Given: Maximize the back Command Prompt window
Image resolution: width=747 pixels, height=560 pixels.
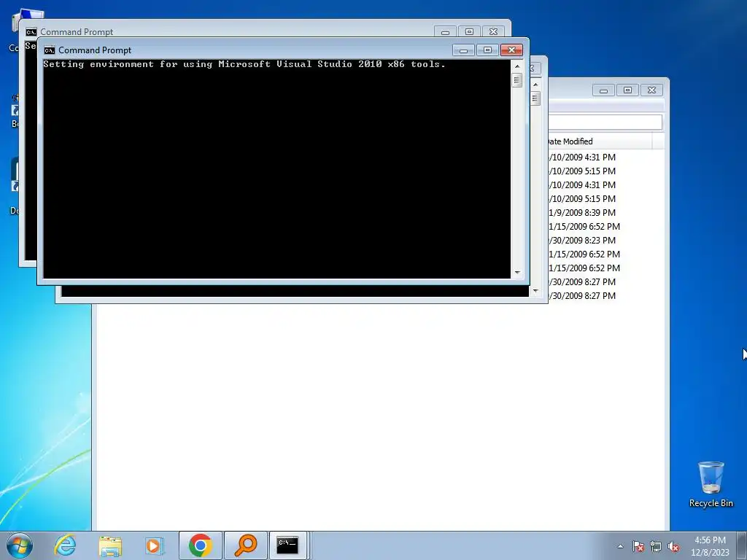Looking at the screenshot, I should point(469,32).
